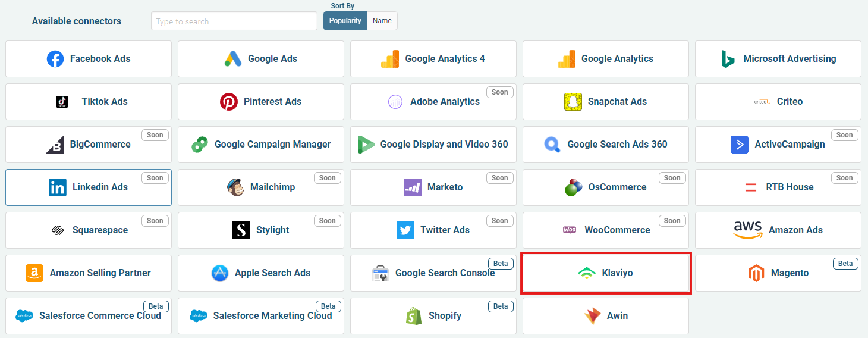Select the Amazon Selling Partner connector
This screenshot has height=338, width=868.
[89, 273]
